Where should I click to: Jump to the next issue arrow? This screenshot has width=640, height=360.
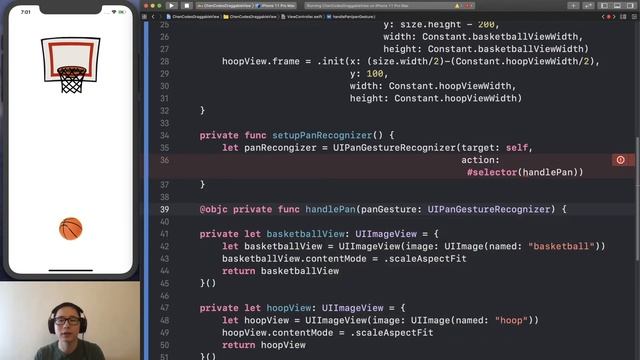click(x=614, y=17)
